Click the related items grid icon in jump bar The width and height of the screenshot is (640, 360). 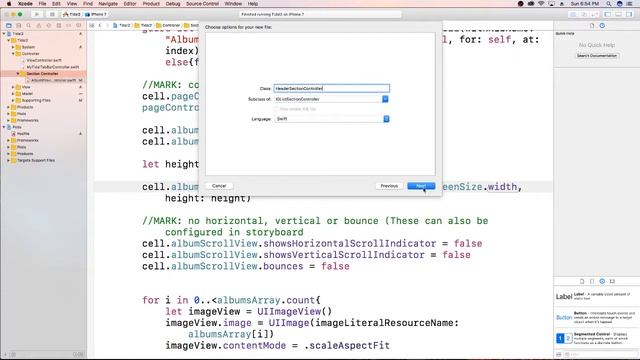[x=92, y=25]
